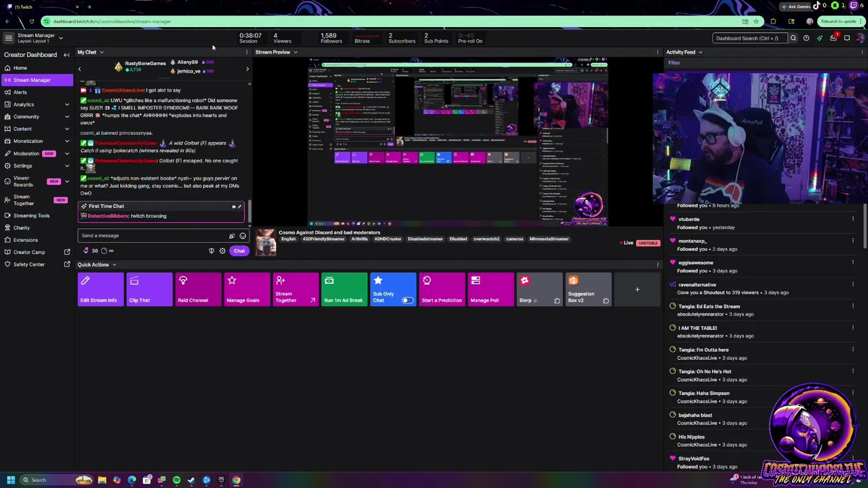The image size is (868, 488).
Task: Expand the Settings sidebar section
Action: click(66, 165)
